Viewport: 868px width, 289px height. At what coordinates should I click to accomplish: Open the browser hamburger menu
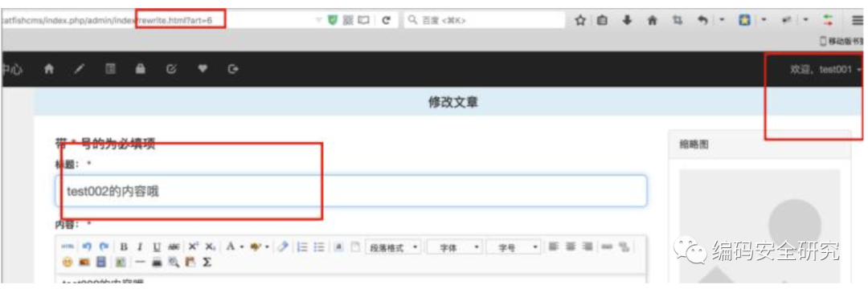tap(857, 20)
